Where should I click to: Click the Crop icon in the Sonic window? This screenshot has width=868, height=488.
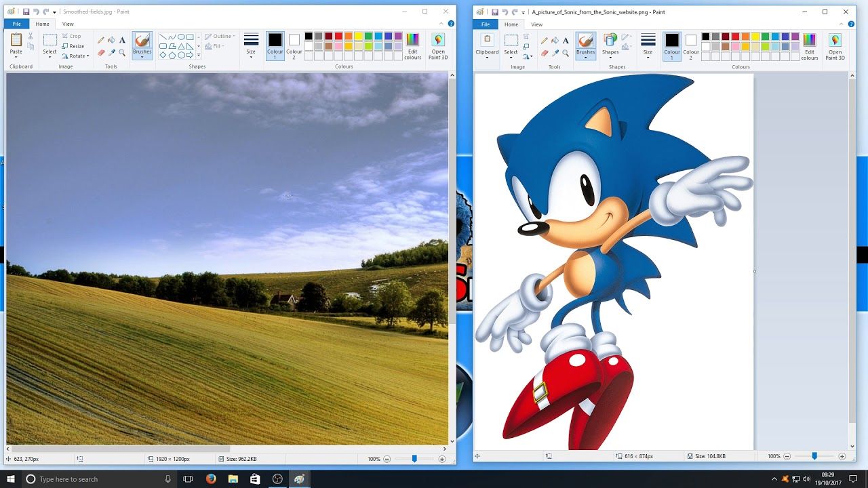(526, 37)
